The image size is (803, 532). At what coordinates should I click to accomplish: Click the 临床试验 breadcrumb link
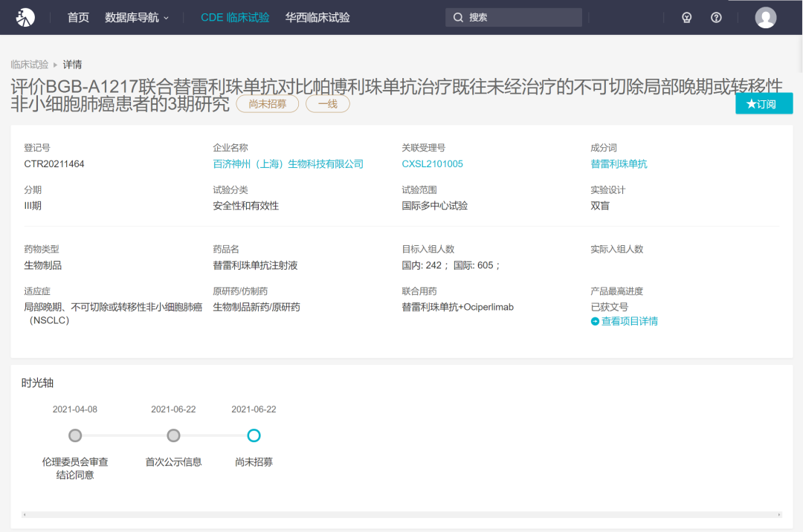point(29,65)
